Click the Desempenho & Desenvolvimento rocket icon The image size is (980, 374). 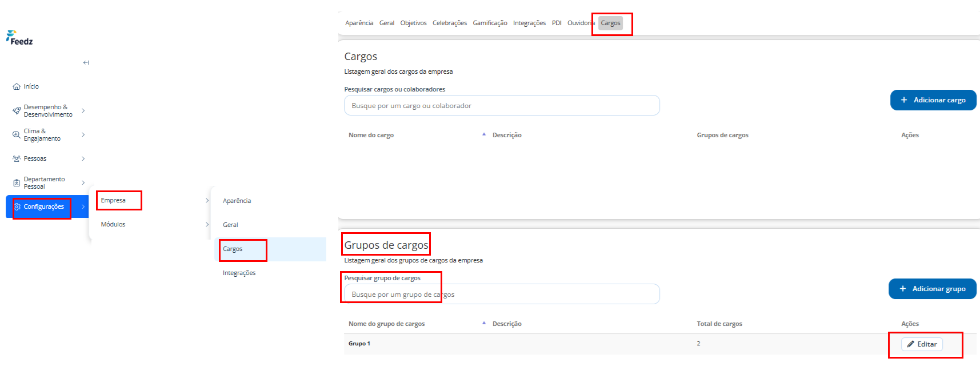click(17, 111)
